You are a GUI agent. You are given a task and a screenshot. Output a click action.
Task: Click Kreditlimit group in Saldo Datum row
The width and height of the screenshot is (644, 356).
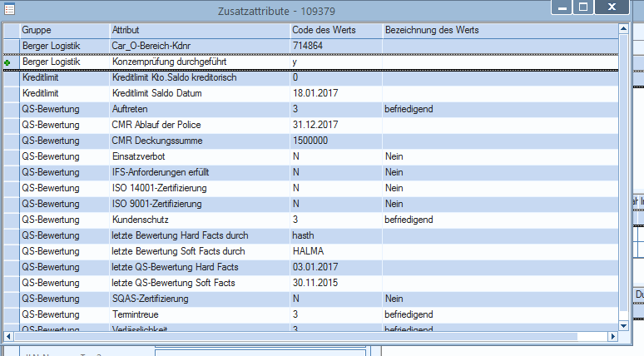click(40, 93)
